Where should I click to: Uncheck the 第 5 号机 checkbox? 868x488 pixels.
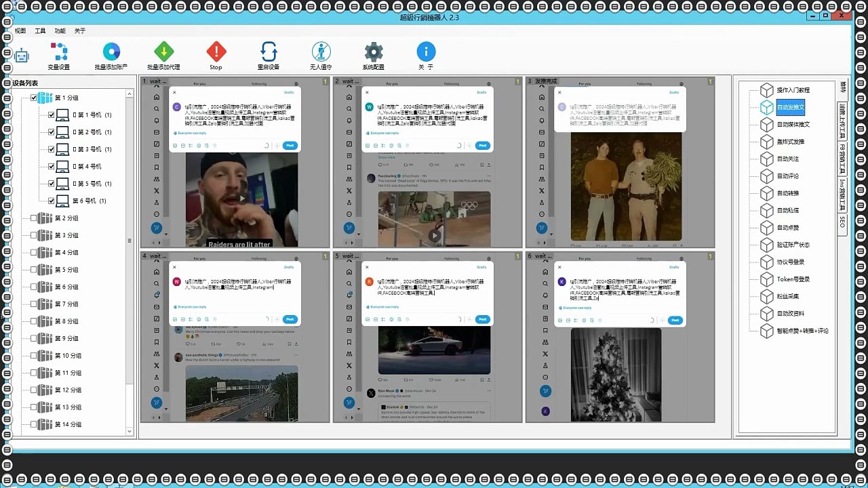coord(51,184)
